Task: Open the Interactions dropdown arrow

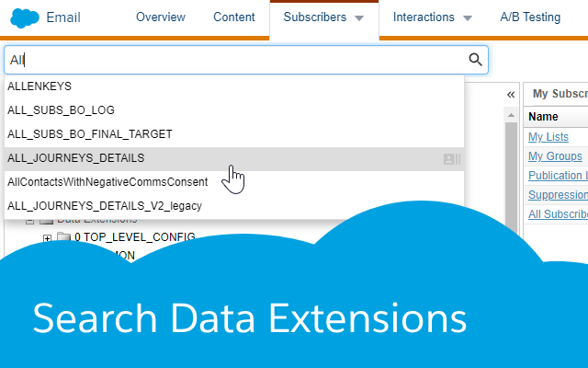Action: pos(468,17)
